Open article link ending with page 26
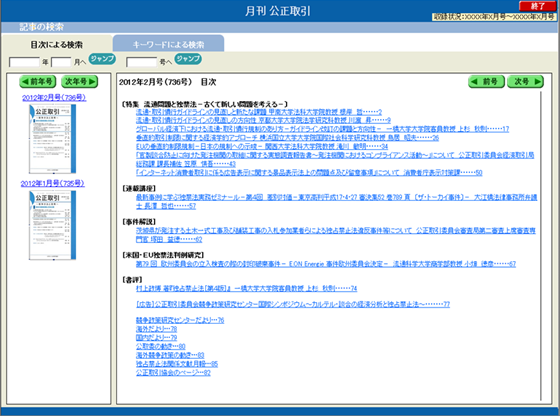The height and width of the screenshot is (416, 560). coord(287,137)
